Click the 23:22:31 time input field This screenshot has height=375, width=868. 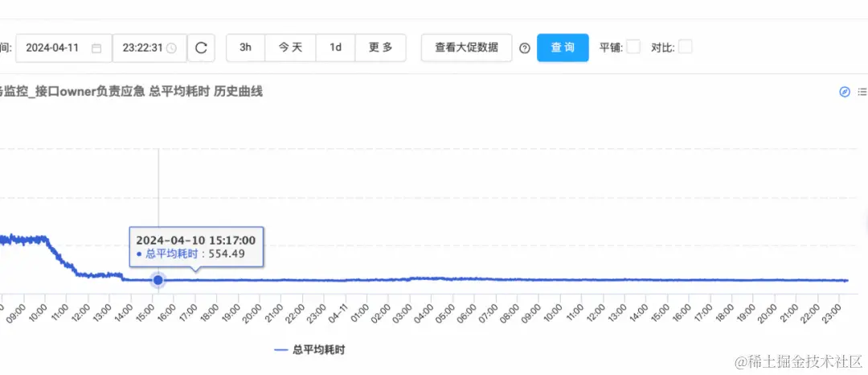coord(149,47)
